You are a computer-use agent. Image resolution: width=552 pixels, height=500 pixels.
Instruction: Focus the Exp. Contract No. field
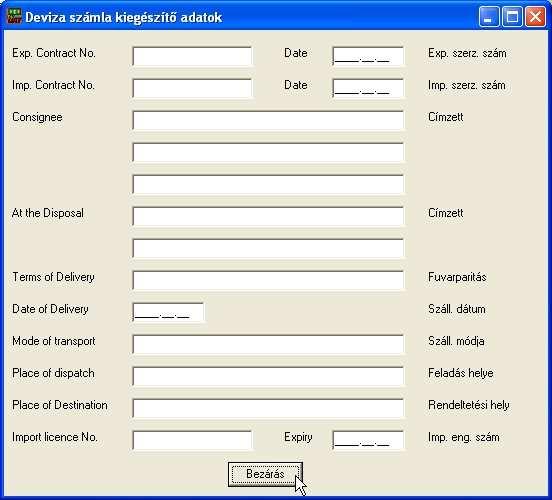(192, 56)
